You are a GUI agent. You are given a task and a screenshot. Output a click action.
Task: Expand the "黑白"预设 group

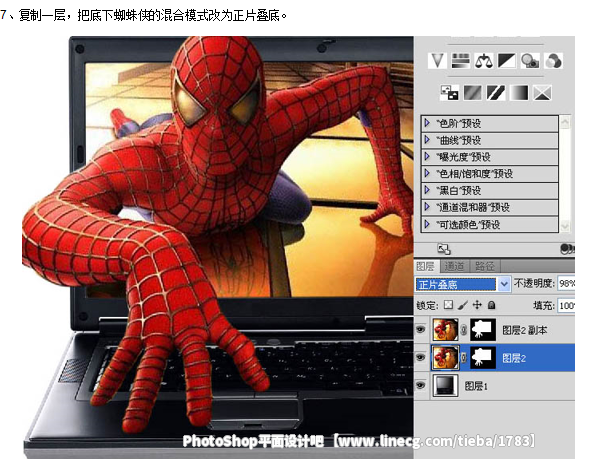click(427, 190)
